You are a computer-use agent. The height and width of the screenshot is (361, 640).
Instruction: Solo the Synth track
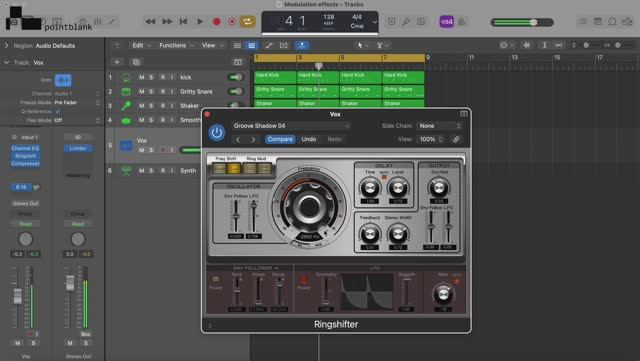pyautogui.click(x=151, y=171)
